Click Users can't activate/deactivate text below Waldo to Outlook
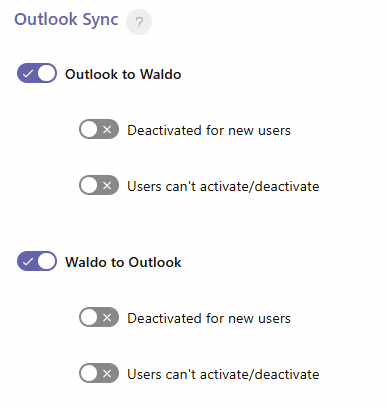This screenshot has width=387, height=408. [223, 374]
